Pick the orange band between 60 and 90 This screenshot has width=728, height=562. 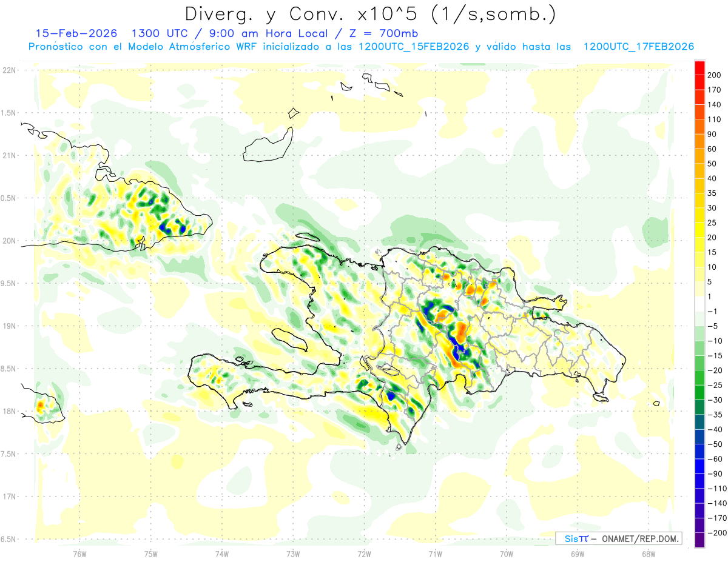tap(700, 141)
